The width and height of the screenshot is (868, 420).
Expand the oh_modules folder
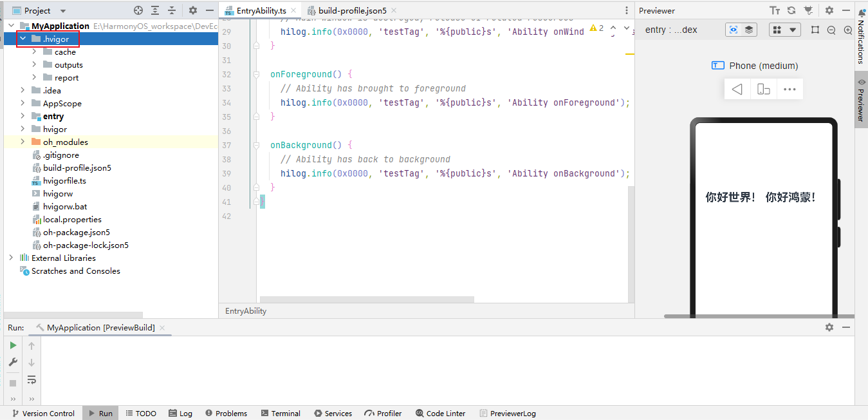point(23,142)
